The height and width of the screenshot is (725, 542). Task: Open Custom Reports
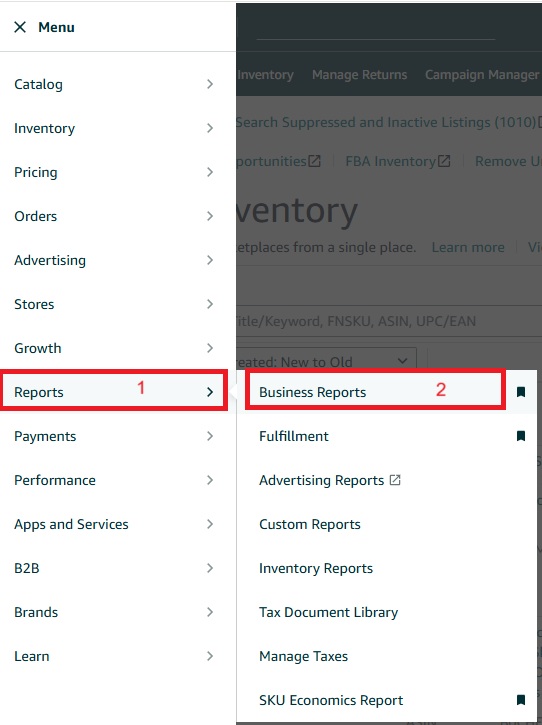pyautogui.click(x=310, y=524)
